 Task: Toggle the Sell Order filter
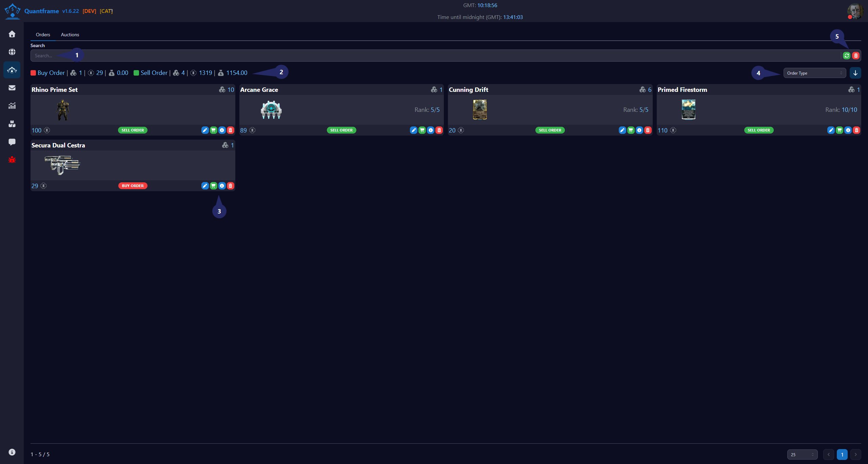[151, 73]
